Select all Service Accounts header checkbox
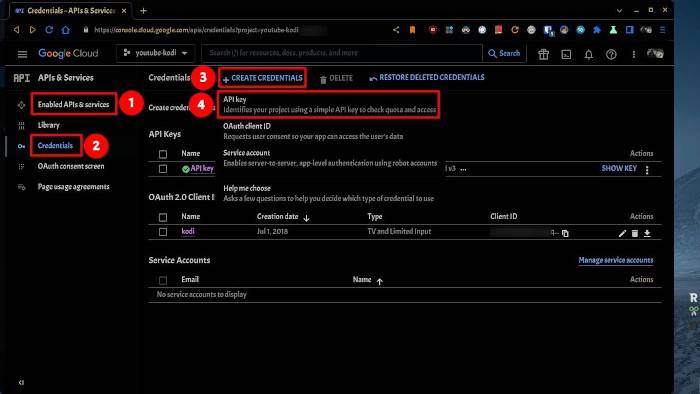Viewport: 700px width, 394px height. click(x=163, y=280)
